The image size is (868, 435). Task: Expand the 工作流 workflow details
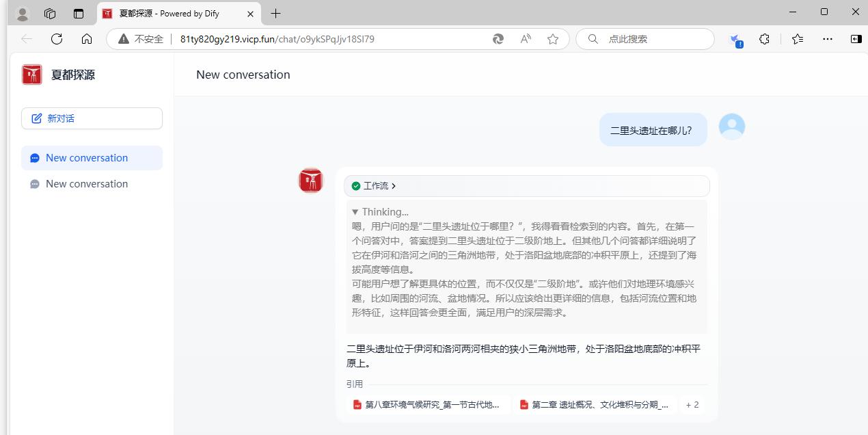click(x=375, y=186)
